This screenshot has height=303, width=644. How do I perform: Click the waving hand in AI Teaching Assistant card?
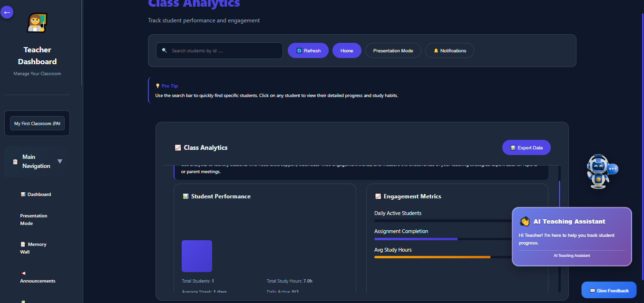[x=524, y=221]
